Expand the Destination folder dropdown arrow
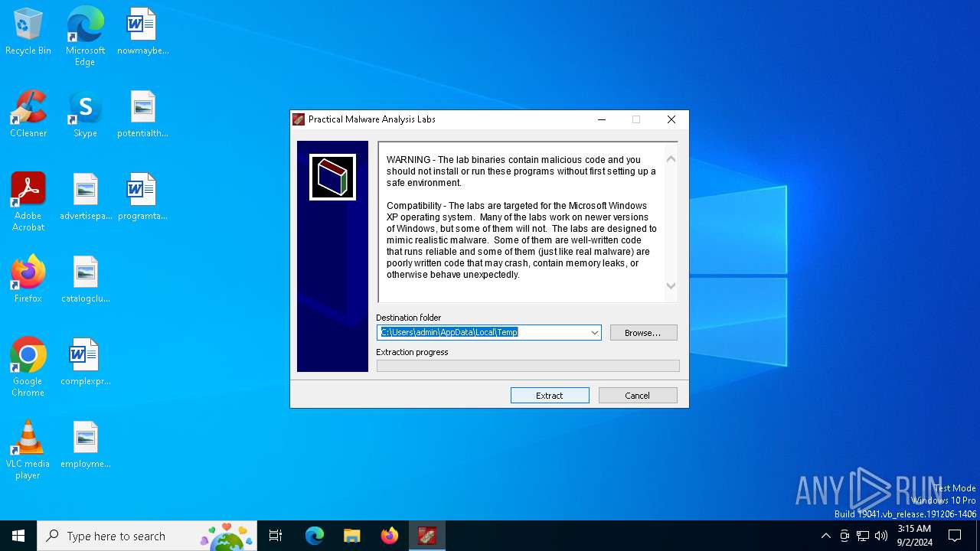This screenshot has height=551, width=980. tap(594, 333)
